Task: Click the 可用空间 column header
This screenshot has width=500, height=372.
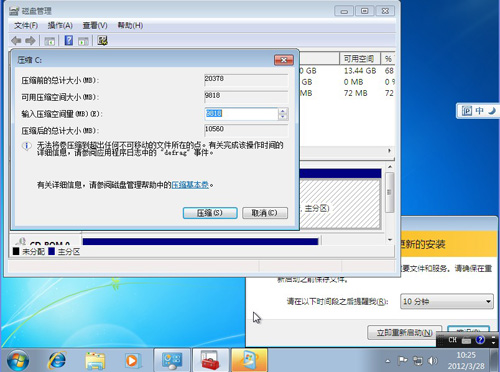Action: click(359, 59)
